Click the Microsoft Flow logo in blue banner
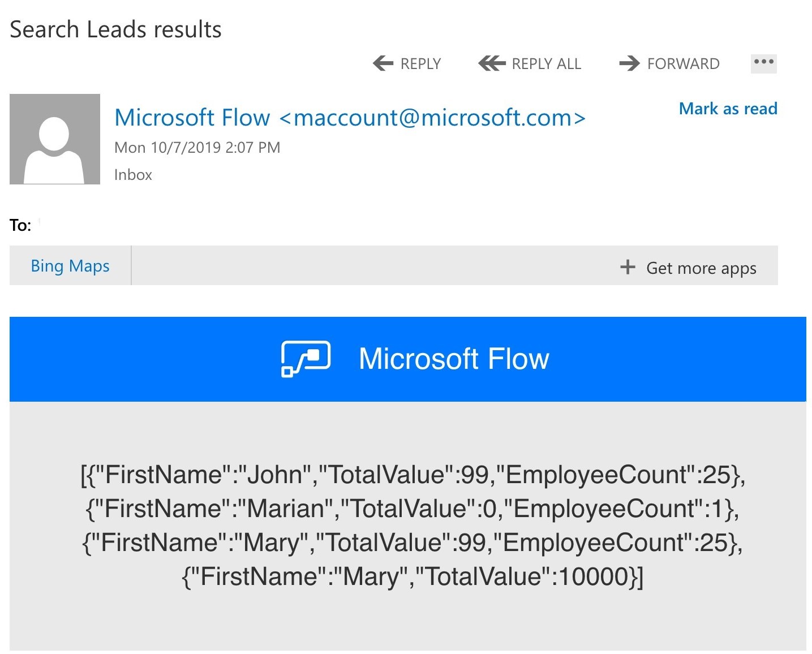The width and height of the screenshot is (812, 654). tap(306, 359)
